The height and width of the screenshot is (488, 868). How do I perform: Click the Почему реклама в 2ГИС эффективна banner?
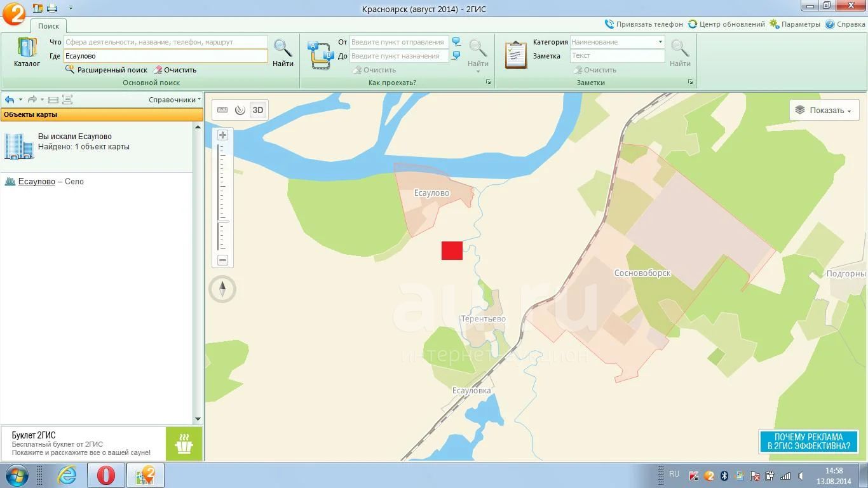pyautogui.click(x=808, y=442)
